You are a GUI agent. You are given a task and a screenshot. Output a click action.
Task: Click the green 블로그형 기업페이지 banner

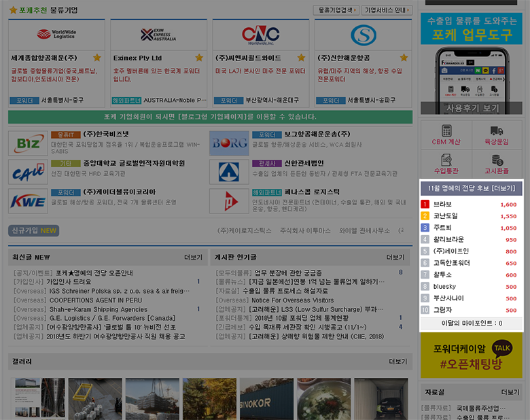[x=210, y=117]
